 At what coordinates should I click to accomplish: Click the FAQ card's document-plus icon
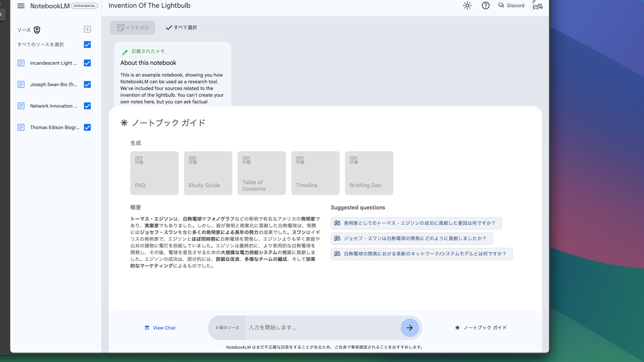point(139,160)
